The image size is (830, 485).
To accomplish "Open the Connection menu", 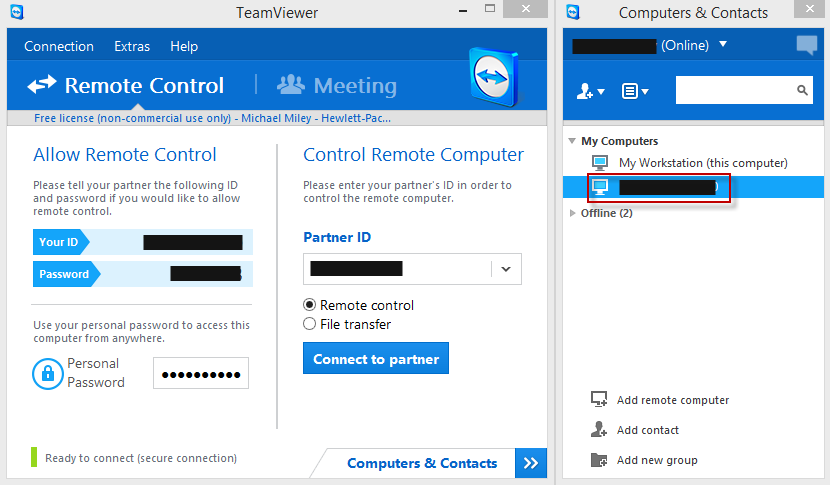I will [59, 46].
